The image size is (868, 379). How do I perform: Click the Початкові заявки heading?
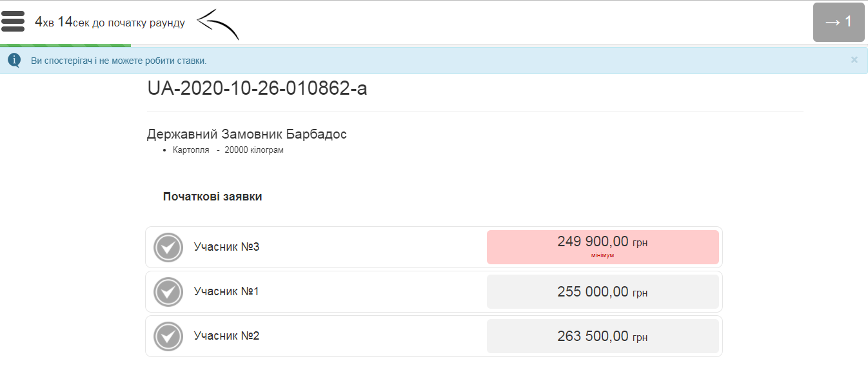(212, 197)
